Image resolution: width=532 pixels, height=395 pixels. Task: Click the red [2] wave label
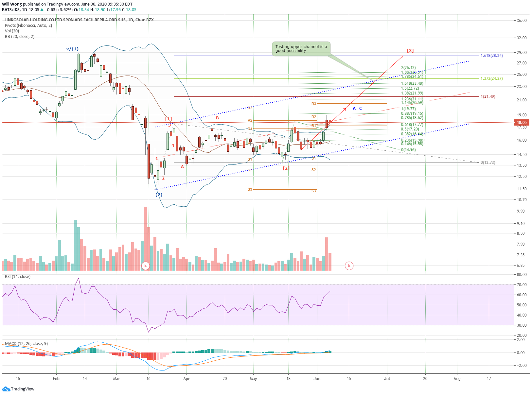point(286,168)
